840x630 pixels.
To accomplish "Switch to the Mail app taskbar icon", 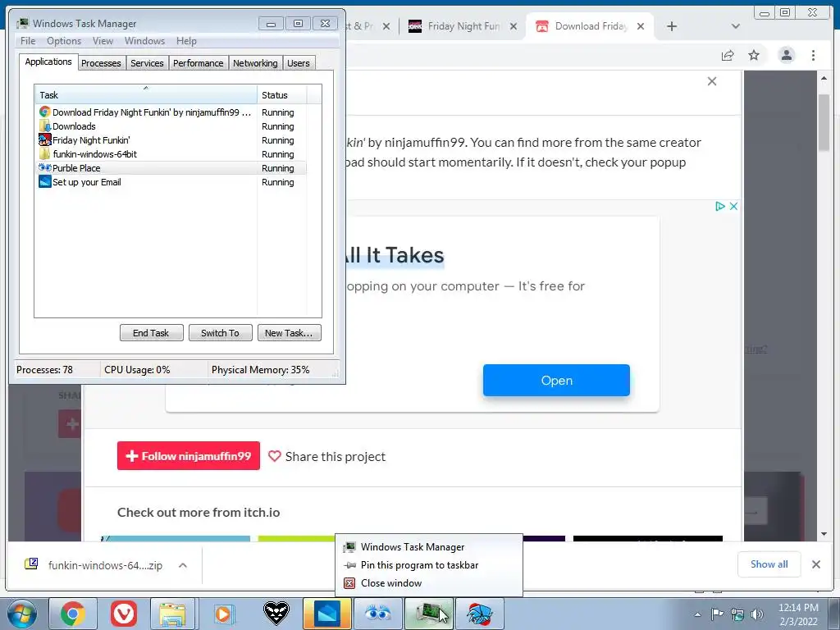I will 326,614.
